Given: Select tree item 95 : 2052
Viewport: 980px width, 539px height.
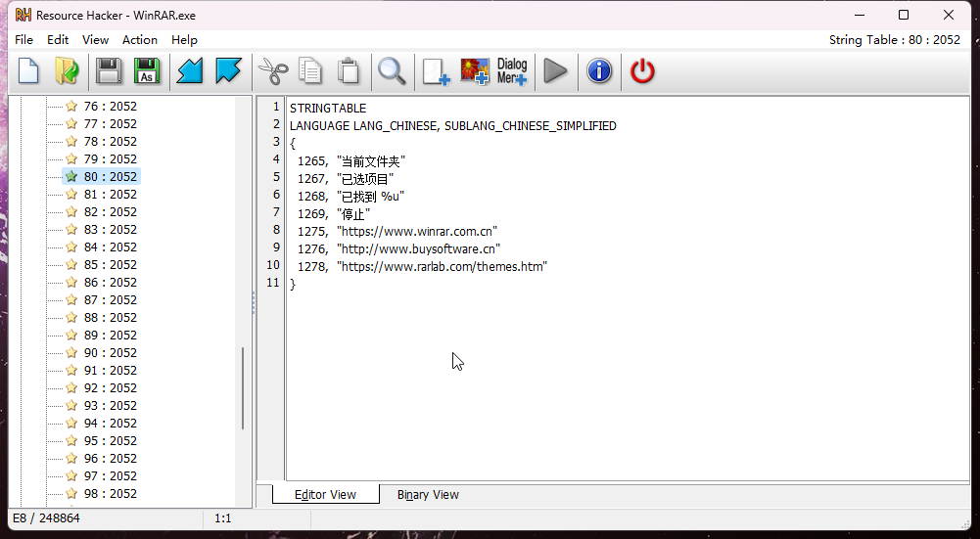Looking at the screenshot, I should [x=111, y=441].
